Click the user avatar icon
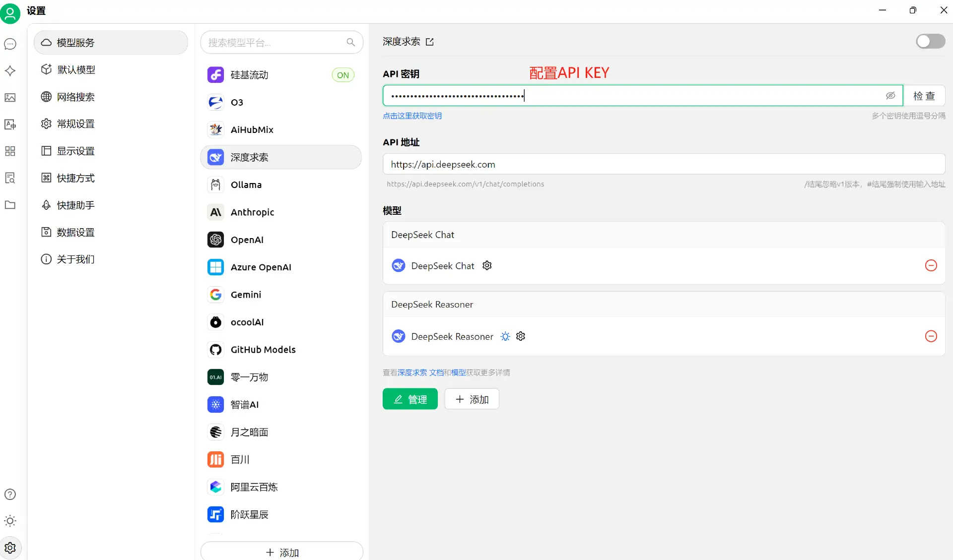Screen dimensions: 953x560 (10, 13)
